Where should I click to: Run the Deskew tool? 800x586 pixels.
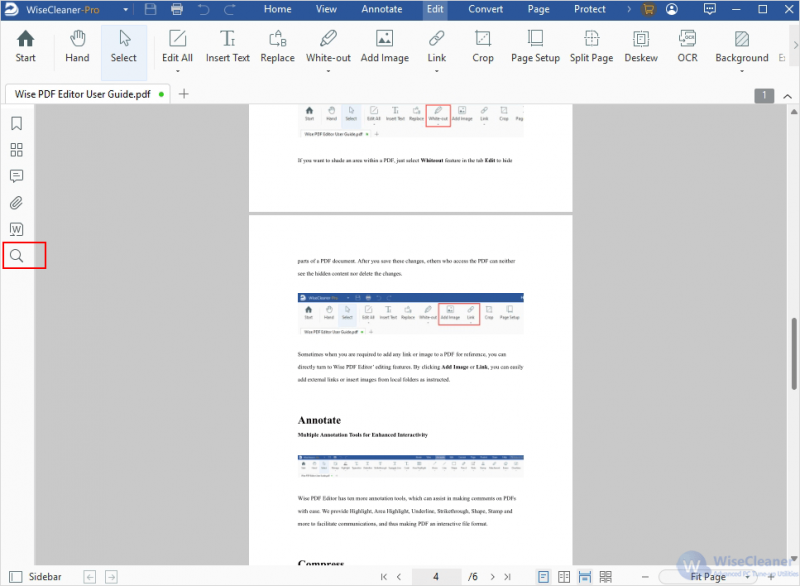point(641,46)
